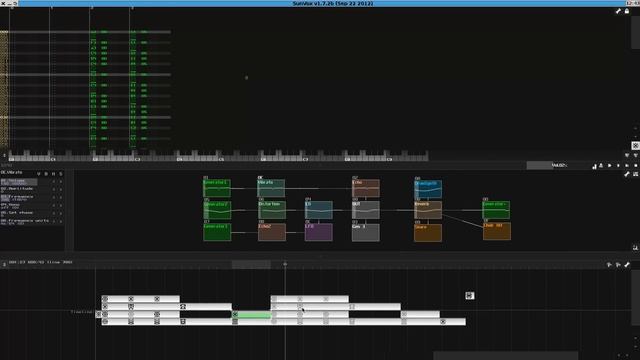Select the OUT module node

coord(366,210)
